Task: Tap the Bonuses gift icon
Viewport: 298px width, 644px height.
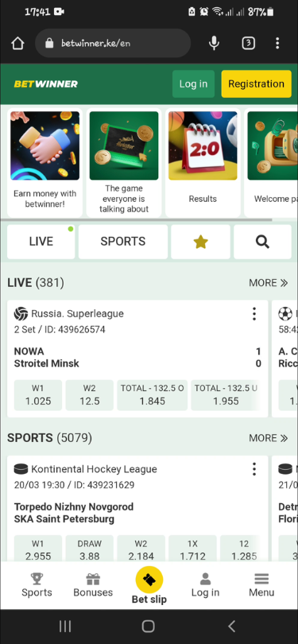Action: click(x=93, y=579)
